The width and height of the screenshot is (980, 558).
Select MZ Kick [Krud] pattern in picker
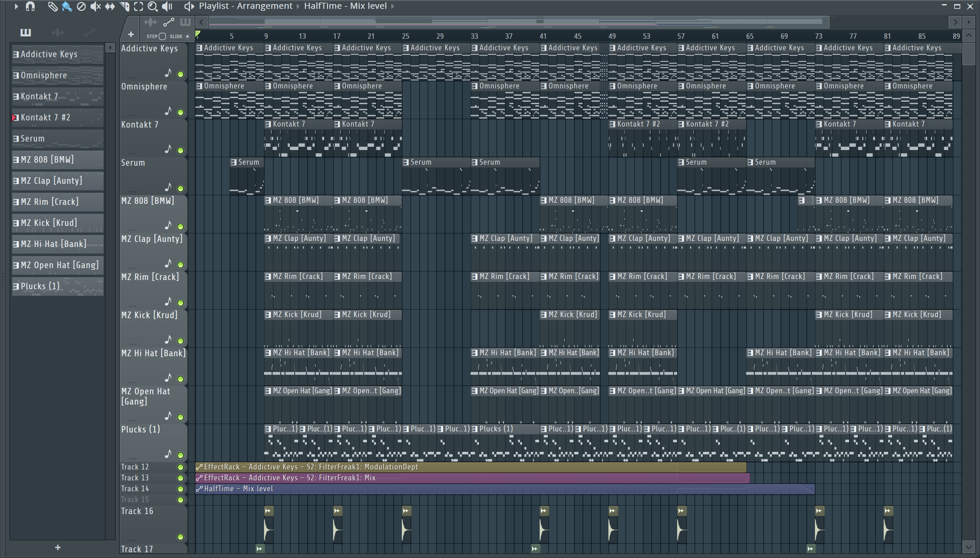(x=58, y=223)
